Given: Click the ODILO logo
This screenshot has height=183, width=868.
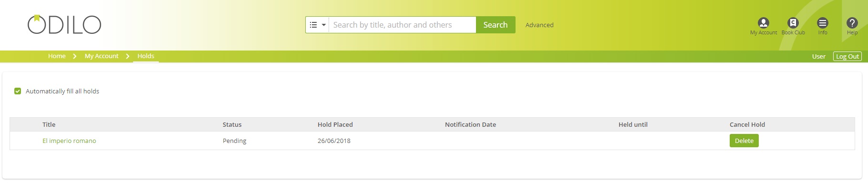Looking at the screenshot, I should coord(64,25).
